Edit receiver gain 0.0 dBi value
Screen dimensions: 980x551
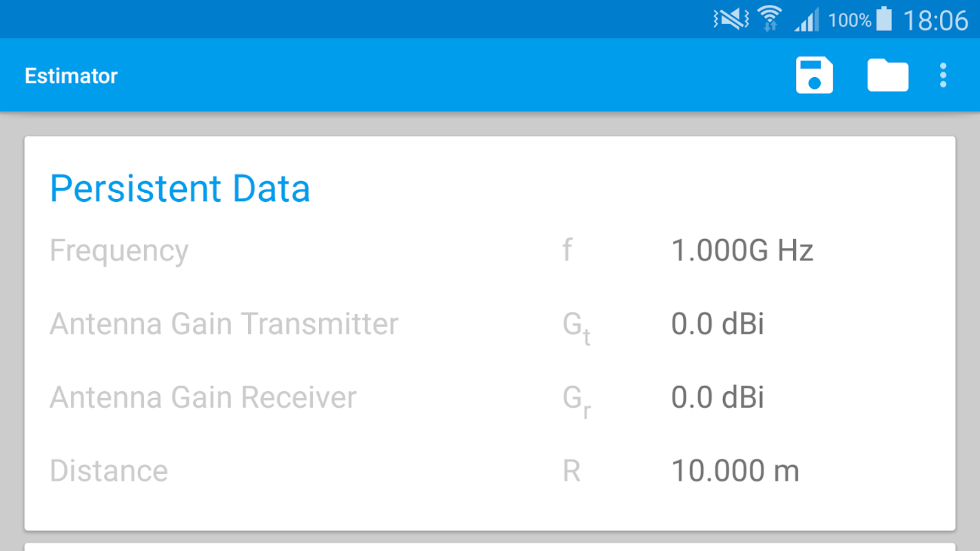(x=717, y=397)
